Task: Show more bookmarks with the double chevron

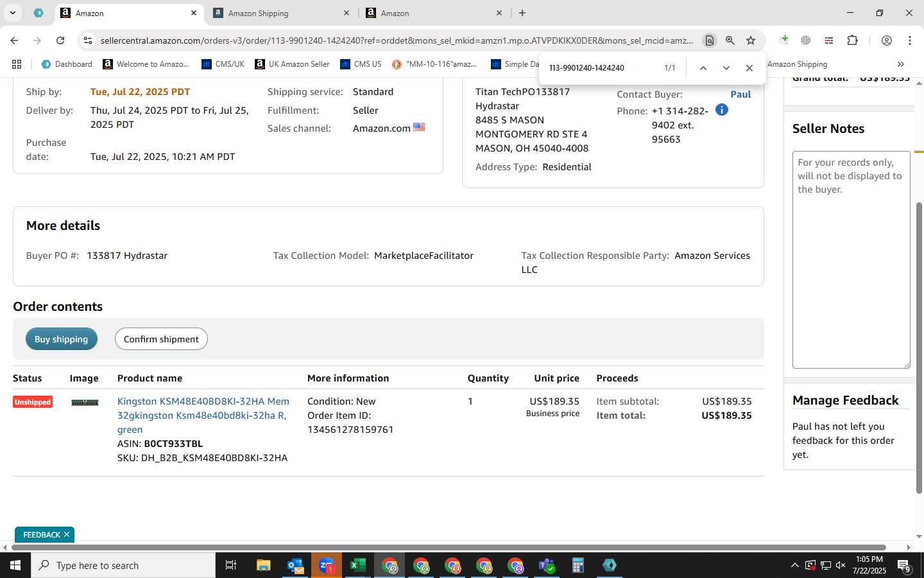Action: point(901,64)
